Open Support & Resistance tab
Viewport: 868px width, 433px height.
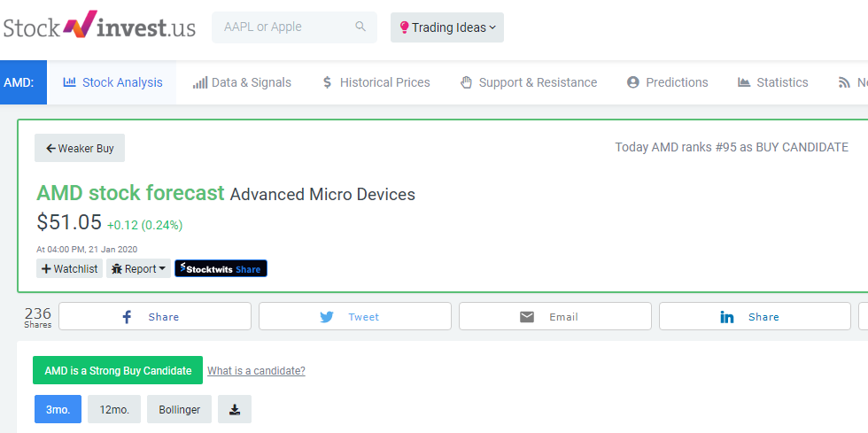click(x=529, y=82)
